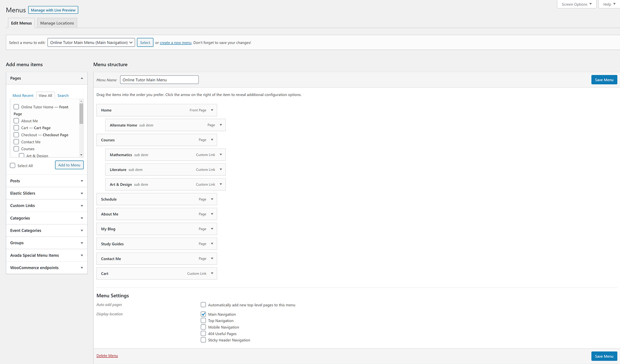The image size is (620, 364).
Task: Check Top Navigation display location
Action: pos(203,320)
